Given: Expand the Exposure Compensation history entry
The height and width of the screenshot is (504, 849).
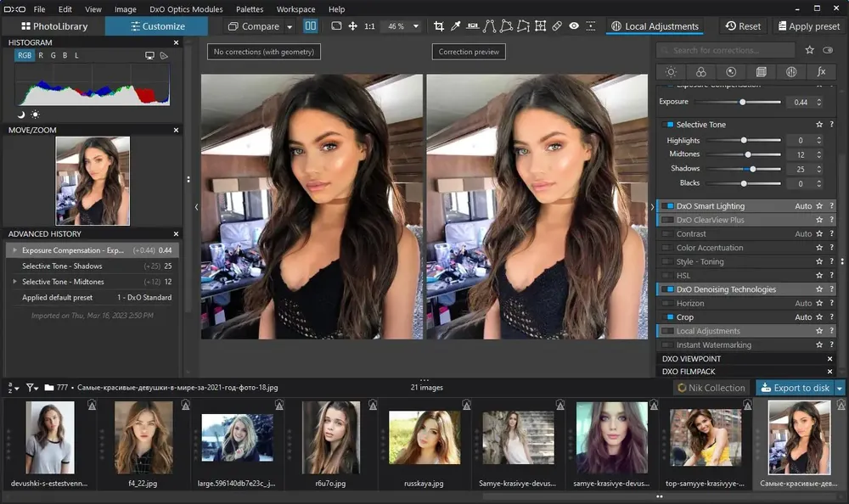Looking at the screenshot, I should [x=14, y=250].
